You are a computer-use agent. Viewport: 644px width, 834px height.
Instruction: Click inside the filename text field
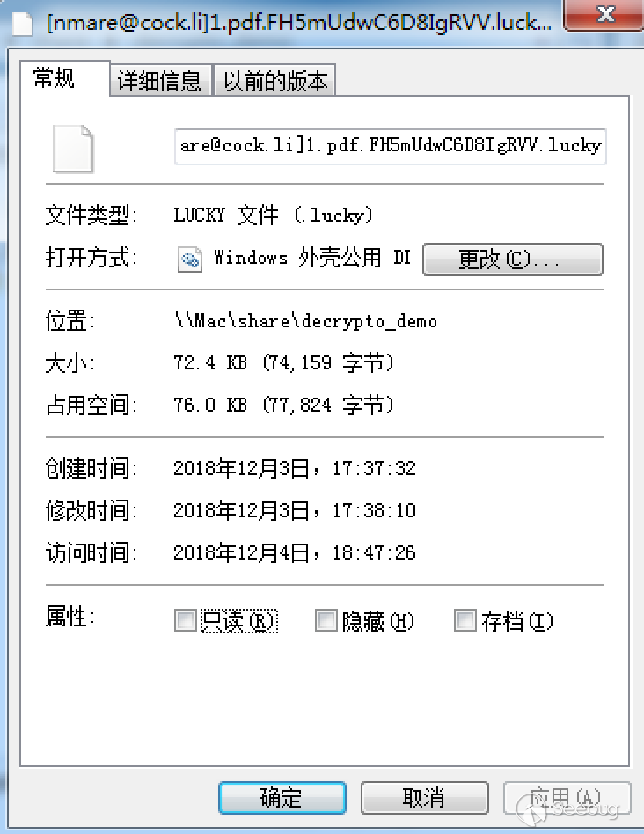(391, 146)
